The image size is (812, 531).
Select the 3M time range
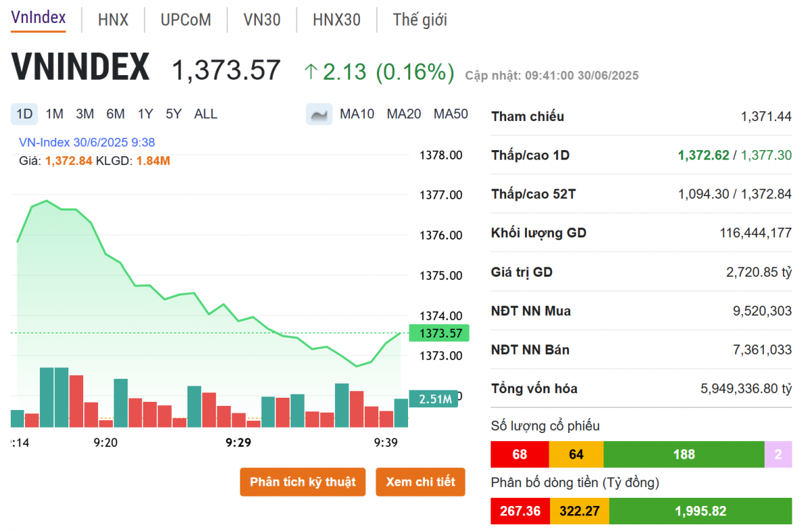pos(85,114)
